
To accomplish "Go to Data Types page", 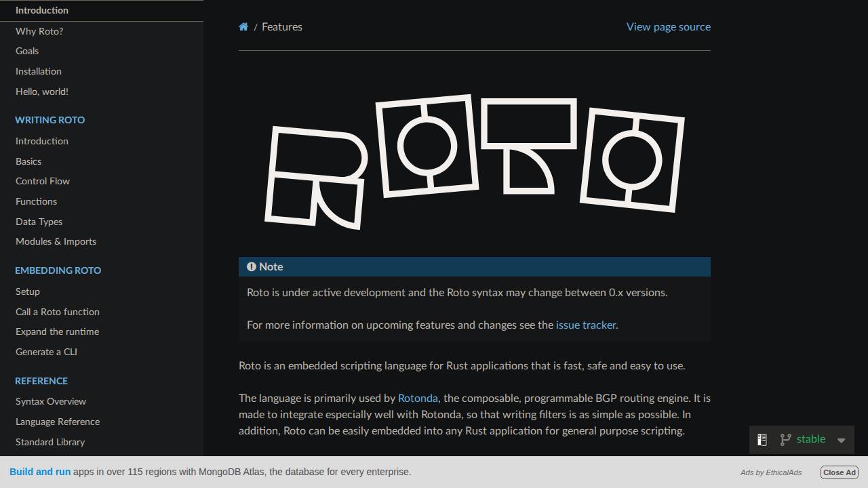I will (102, 222).
